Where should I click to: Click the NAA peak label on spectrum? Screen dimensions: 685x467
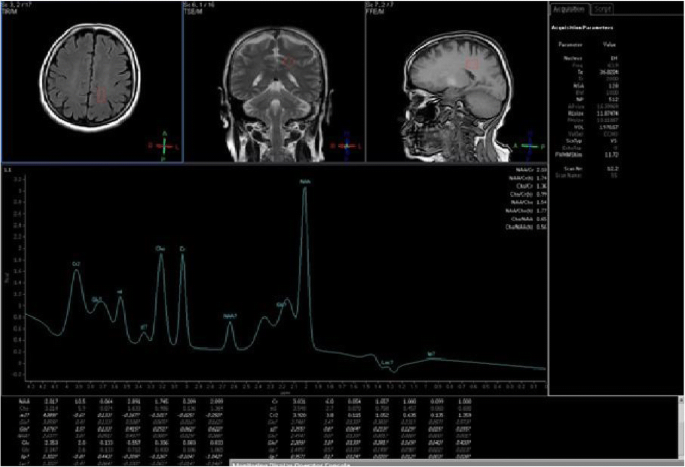tap(305, 181)
